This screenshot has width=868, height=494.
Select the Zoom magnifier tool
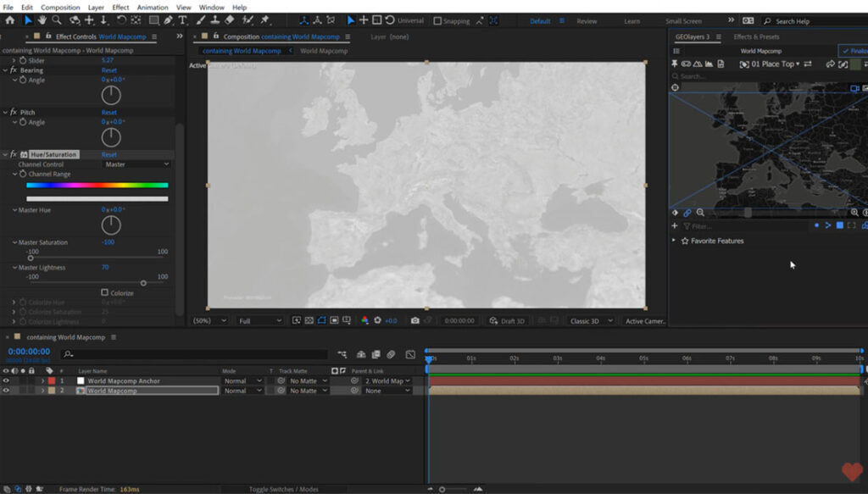[x=57, y=20]
